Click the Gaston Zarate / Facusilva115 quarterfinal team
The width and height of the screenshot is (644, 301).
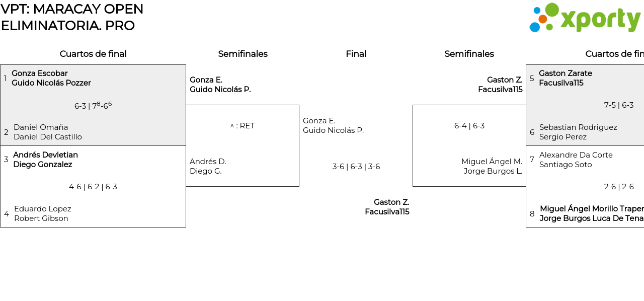(x=565, y=79)
